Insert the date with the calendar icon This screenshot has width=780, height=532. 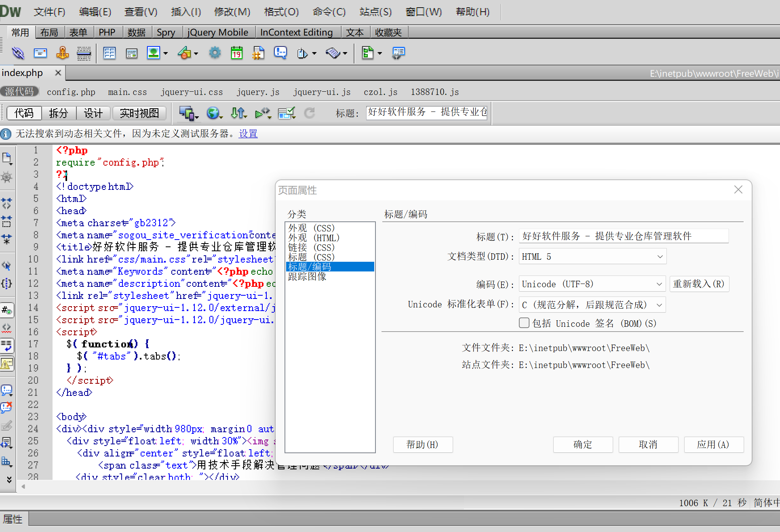coord(237,53)
